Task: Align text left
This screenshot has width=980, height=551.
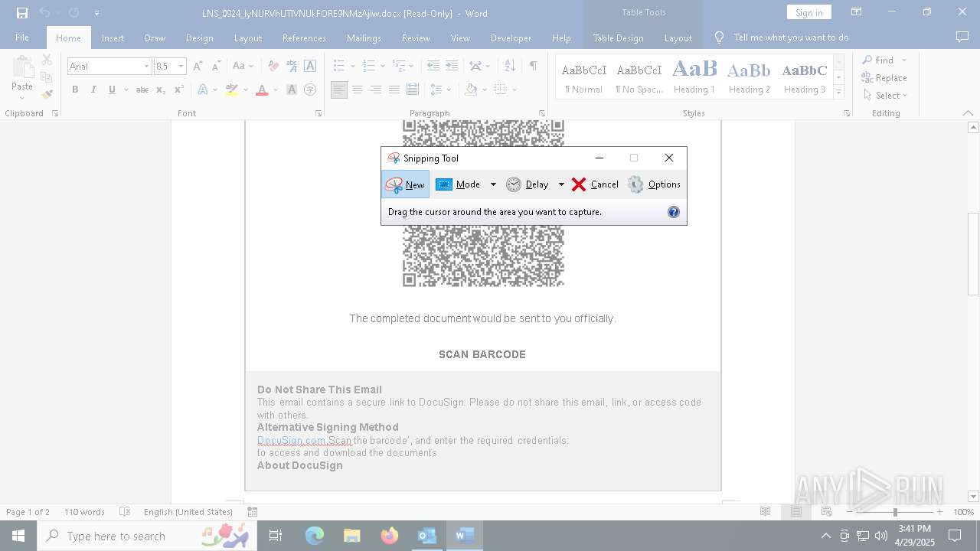Action: click(339, 90)
